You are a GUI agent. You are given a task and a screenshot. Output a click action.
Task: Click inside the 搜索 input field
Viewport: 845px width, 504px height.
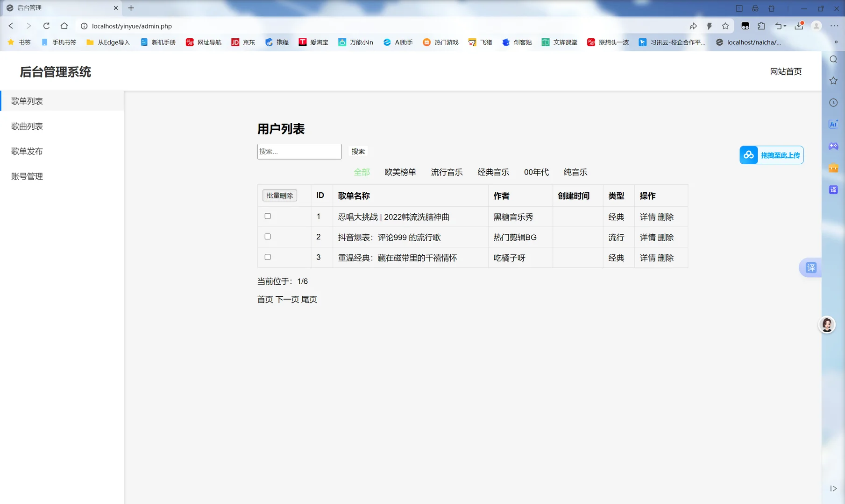[x=299, y=151]
